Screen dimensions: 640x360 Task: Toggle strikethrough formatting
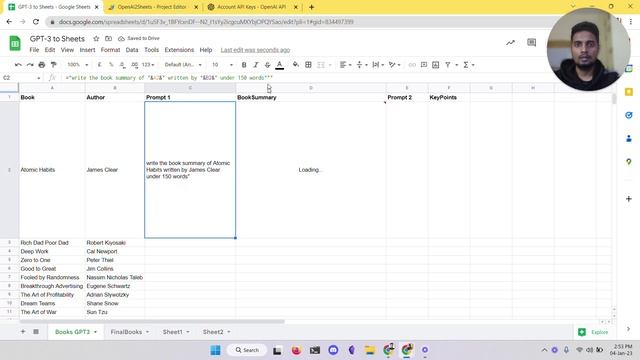click(x=267, y=64)
